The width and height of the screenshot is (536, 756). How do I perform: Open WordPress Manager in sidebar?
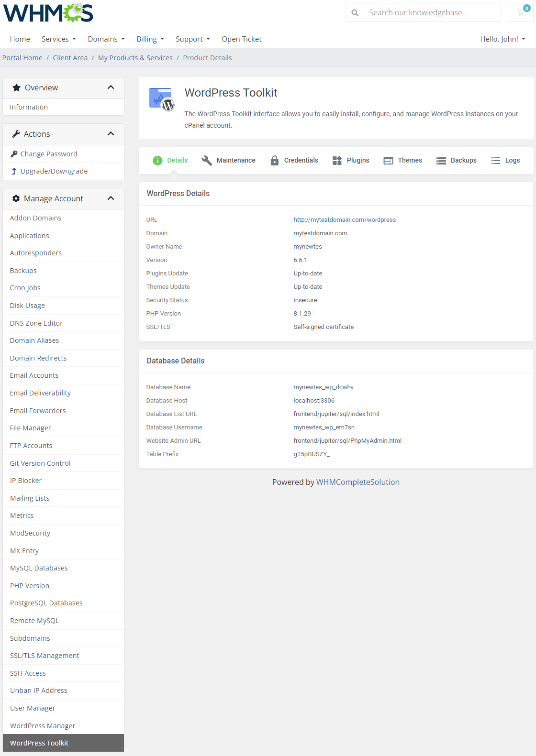(63, 726)
